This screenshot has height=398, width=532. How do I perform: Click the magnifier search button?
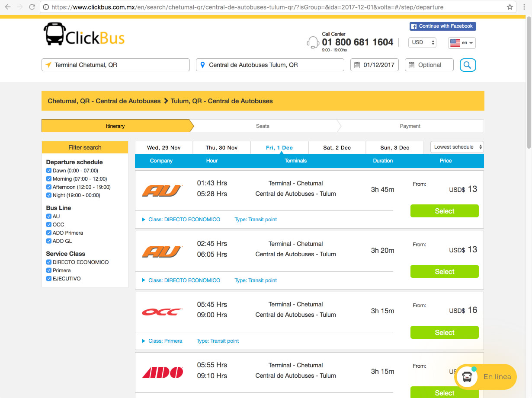(x=468, y=65)
